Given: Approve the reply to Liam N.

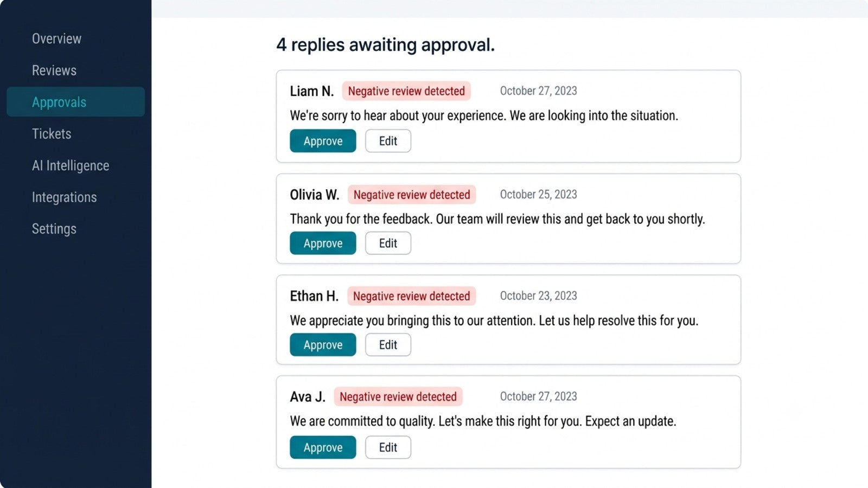Looking at the screenshot, I should pyautogui.click(x=323, y=141).
